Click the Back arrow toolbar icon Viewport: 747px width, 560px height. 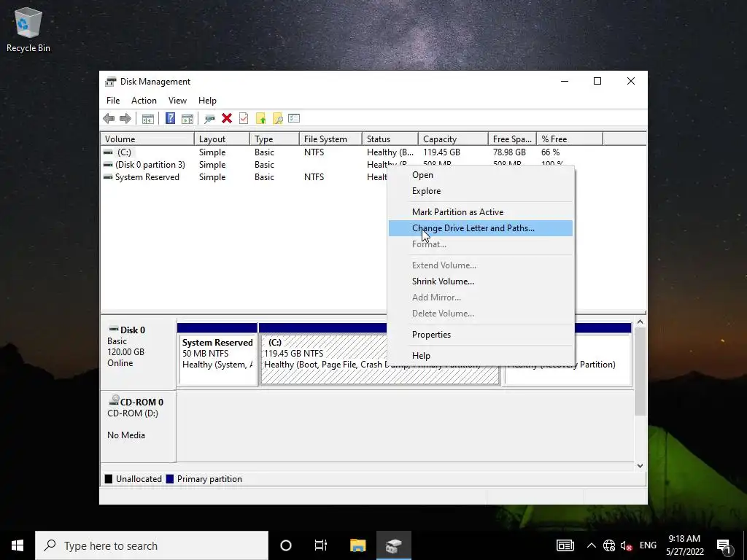click(109, 119)
